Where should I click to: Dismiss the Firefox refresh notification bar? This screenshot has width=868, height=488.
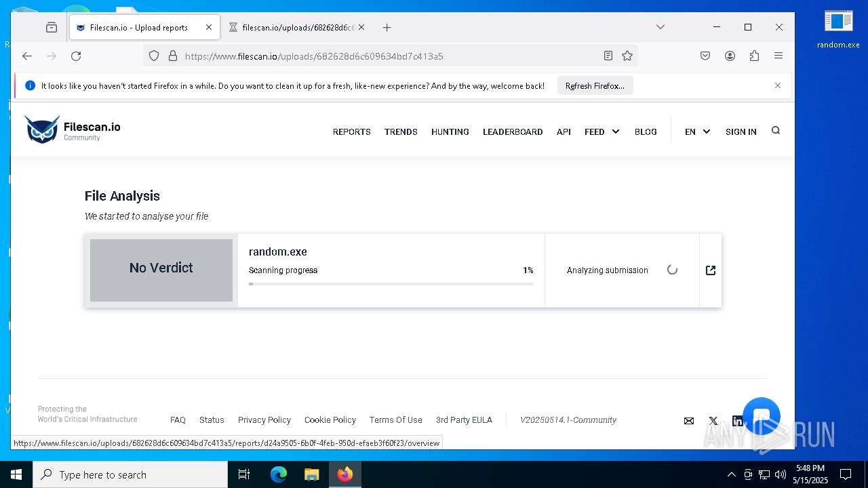(778, 85)
